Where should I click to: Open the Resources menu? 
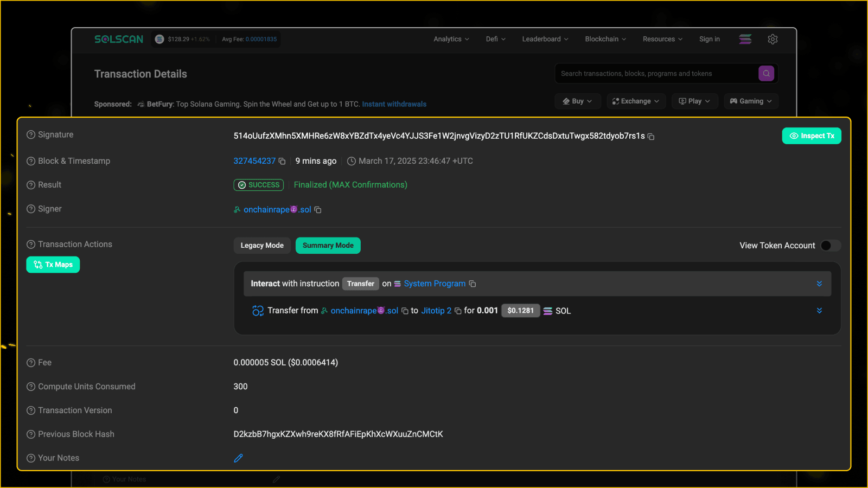(662, 39)
